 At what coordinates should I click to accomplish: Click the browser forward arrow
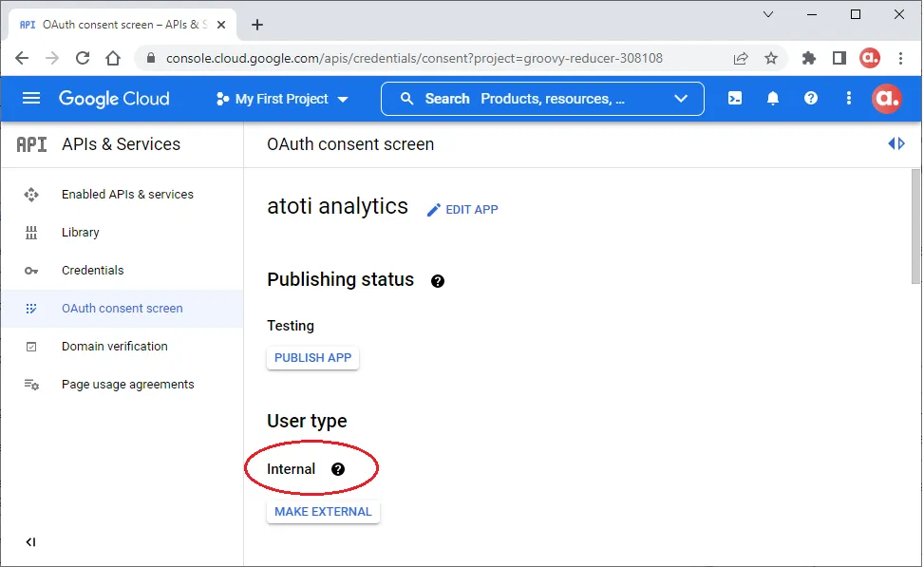click(x=52, y=58)
